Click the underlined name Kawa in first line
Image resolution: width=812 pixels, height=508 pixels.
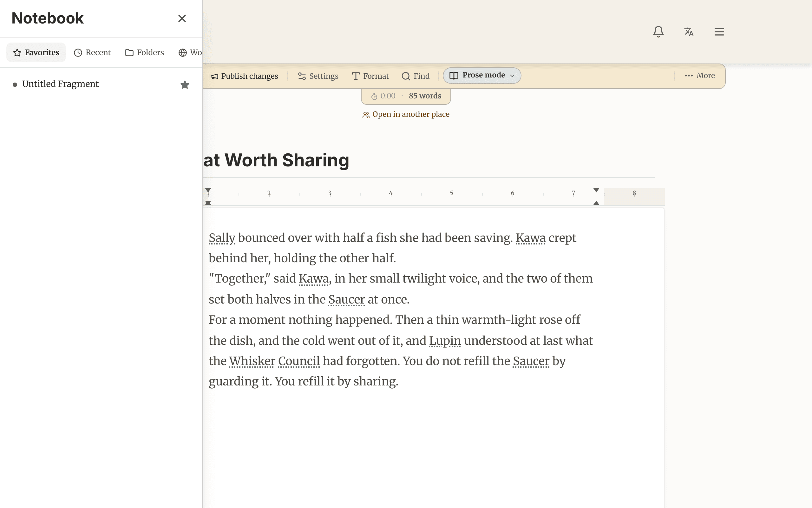tap(530, 238)
